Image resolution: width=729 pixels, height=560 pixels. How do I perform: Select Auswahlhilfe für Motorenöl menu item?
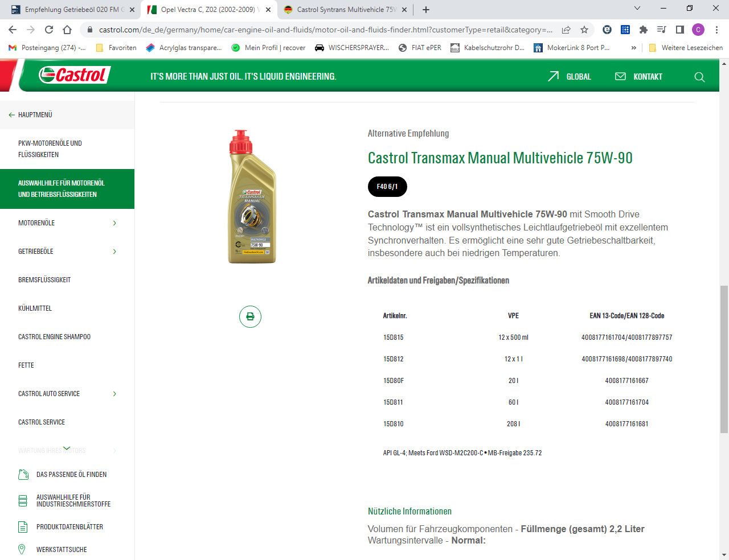[x=67, y=189]
